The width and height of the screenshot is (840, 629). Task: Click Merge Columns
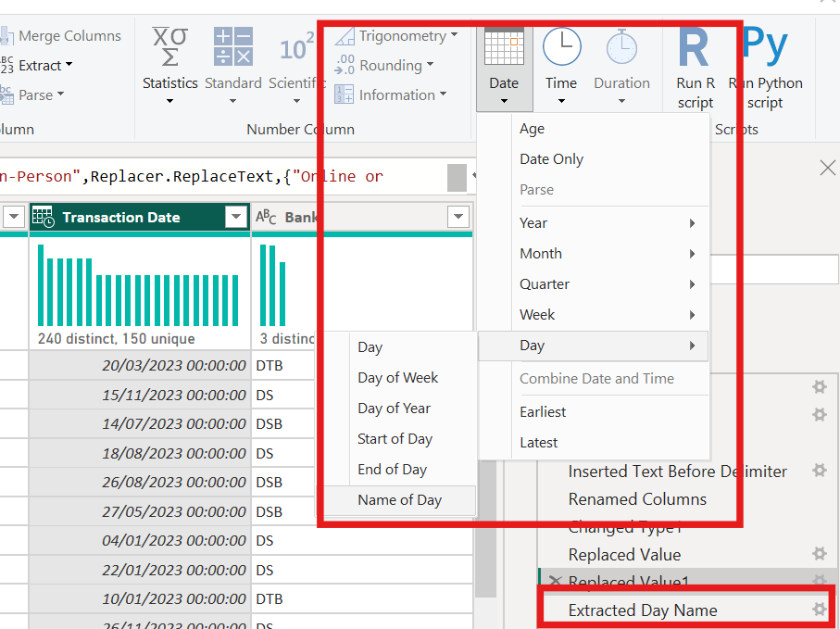[x=60, y=36]
